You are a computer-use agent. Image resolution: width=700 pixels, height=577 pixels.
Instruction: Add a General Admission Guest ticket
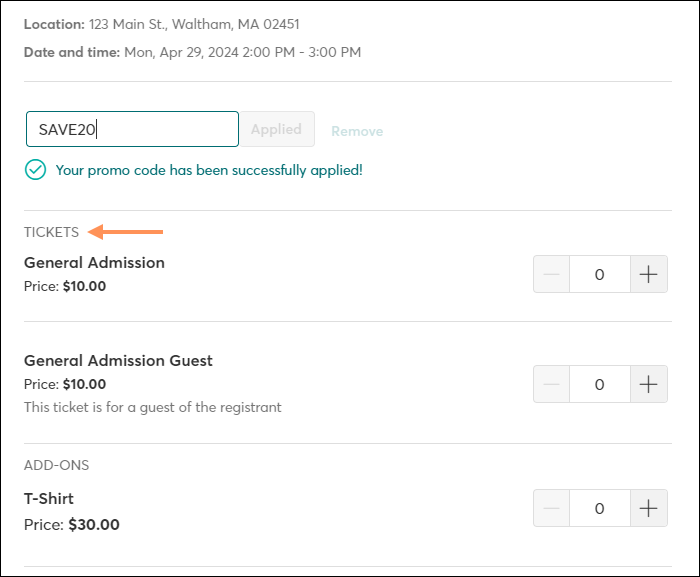click(x=649, y=384)
